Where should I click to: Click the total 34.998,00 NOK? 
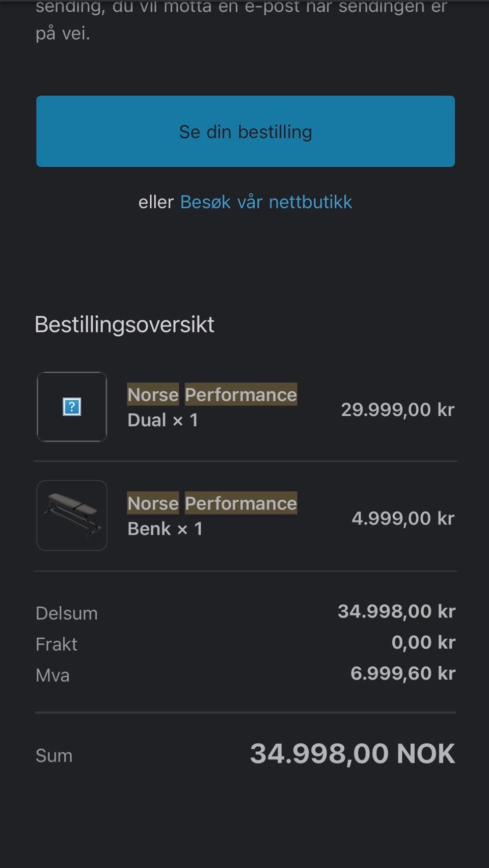(x=352, y=754)
